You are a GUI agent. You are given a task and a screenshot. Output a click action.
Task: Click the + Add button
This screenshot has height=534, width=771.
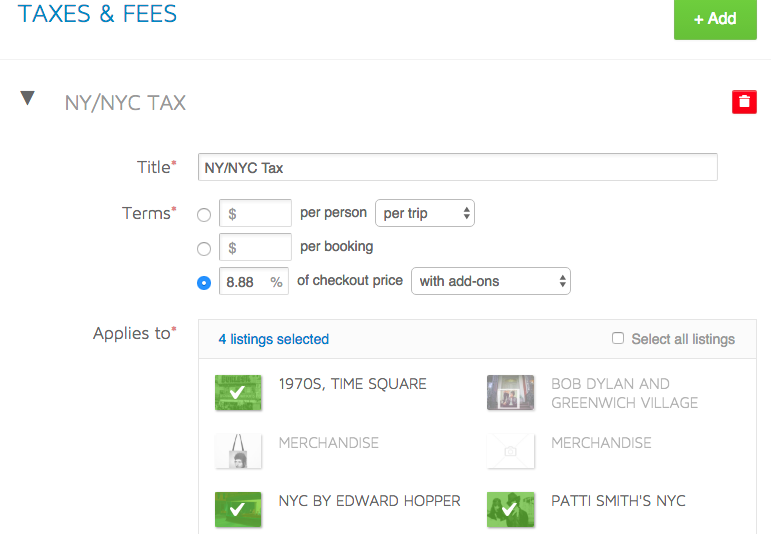[x=715, y=19]
